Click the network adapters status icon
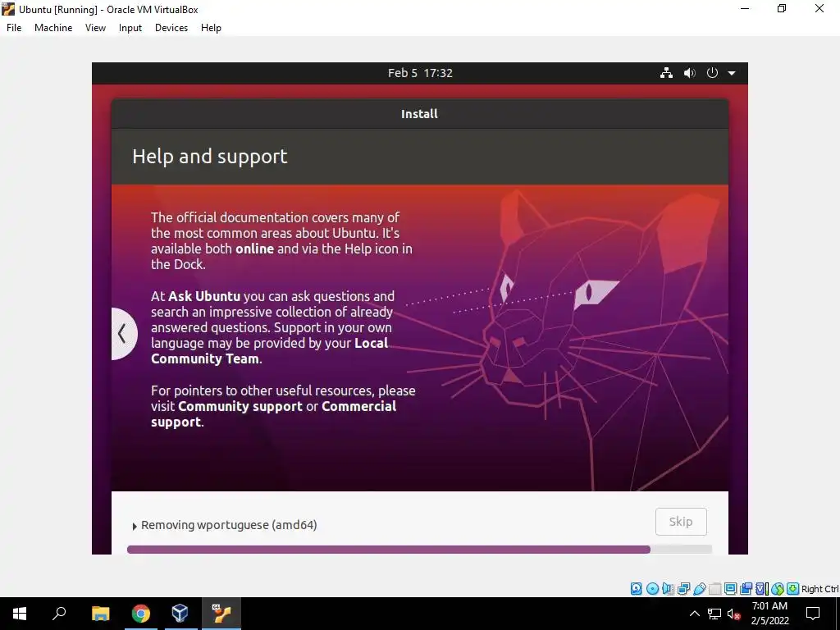Image resolution: width=840 pixels, height=630 pixels. coord(683,589)
